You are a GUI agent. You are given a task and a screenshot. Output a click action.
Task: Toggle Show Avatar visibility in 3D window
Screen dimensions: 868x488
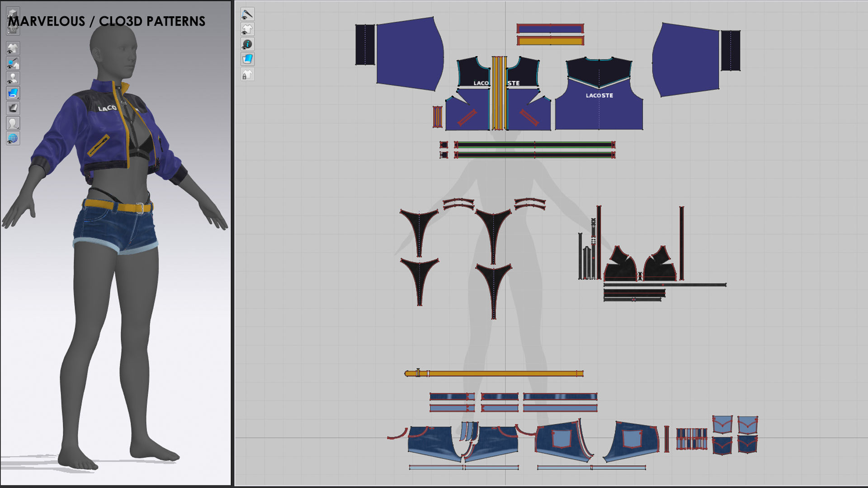[x=13, y=78]
